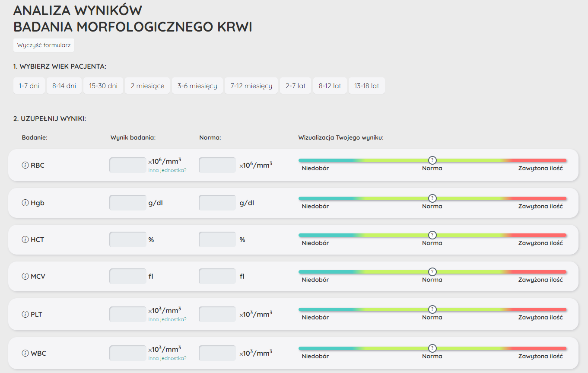Change unit via PLT Inna jednostka link
Viewport: 588px width, 373px height.
coord(167,319)
